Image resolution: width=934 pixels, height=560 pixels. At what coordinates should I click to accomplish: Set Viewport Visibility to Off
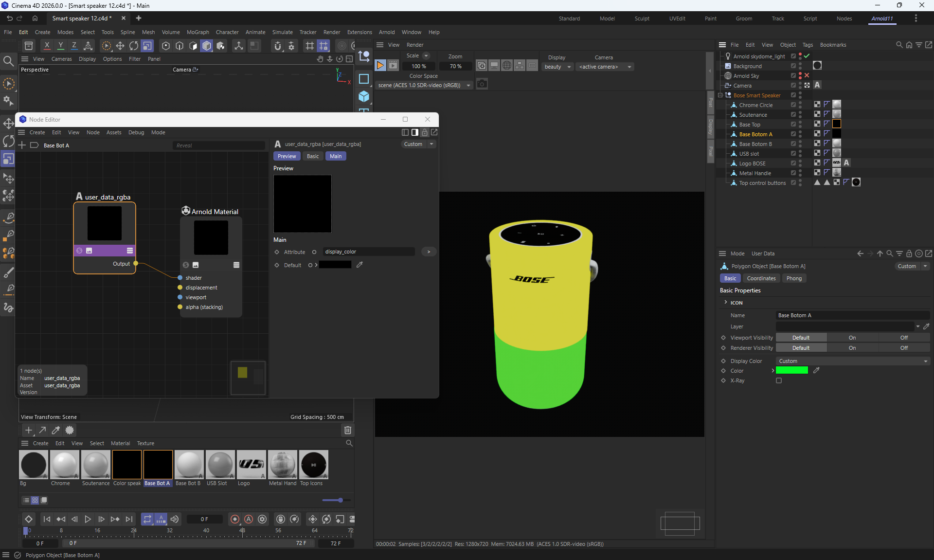[x=903, y=338]
